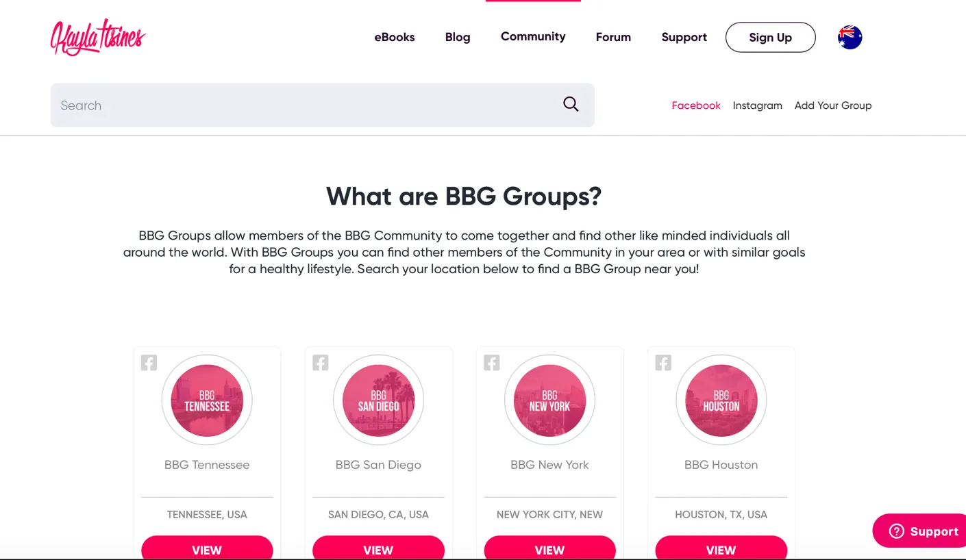Image resolution: width=966 pixels, height=560 pixels.
Task: Open the BBG New York group thumbnail
Action: pyautogui.click(x=549, y=400)
